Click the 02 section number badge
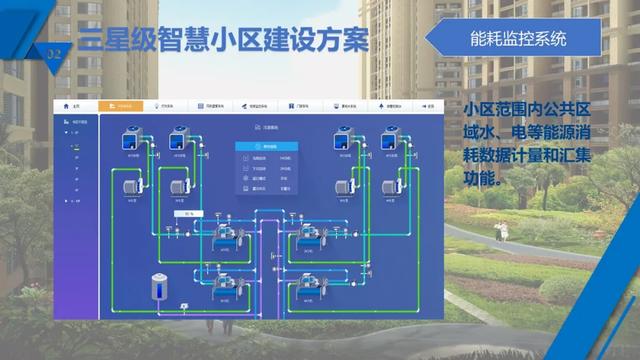Viewport: 640px width, 360px height. coord(53,55)
